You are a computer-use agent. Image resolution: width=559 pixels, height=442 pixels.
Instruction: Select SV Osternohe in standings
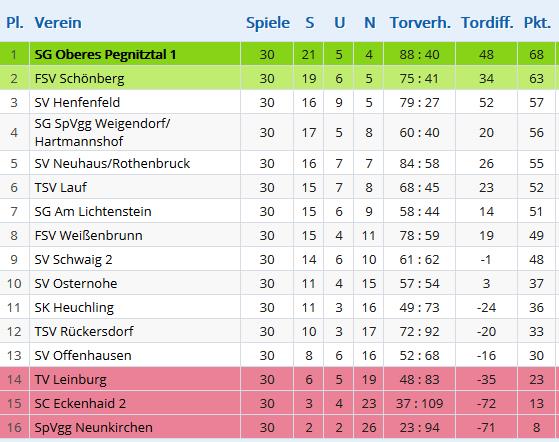click(x=76, y=283)
